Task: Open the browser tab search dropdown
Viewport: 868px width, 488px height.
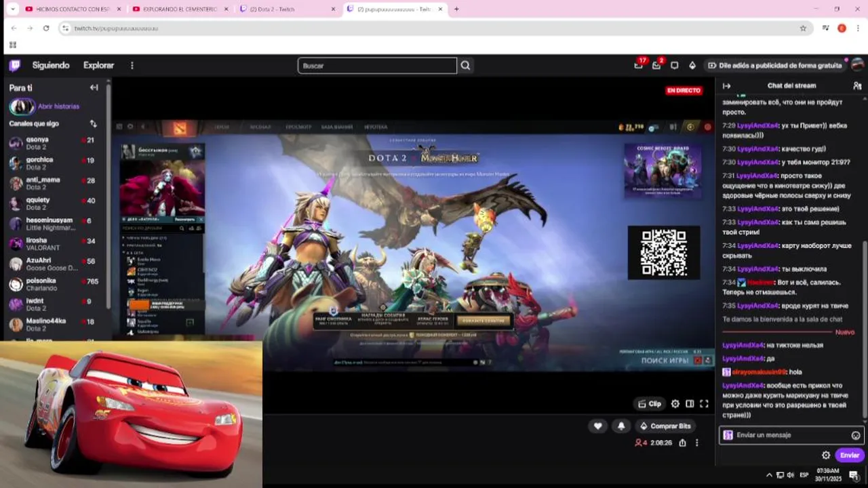Action: (12, 9)
